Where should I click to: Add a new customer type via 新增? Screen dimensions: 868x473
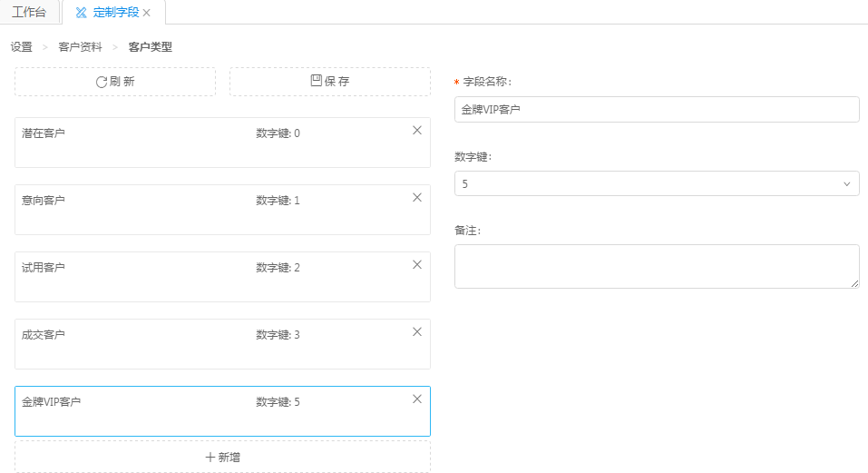click(222, 458)
